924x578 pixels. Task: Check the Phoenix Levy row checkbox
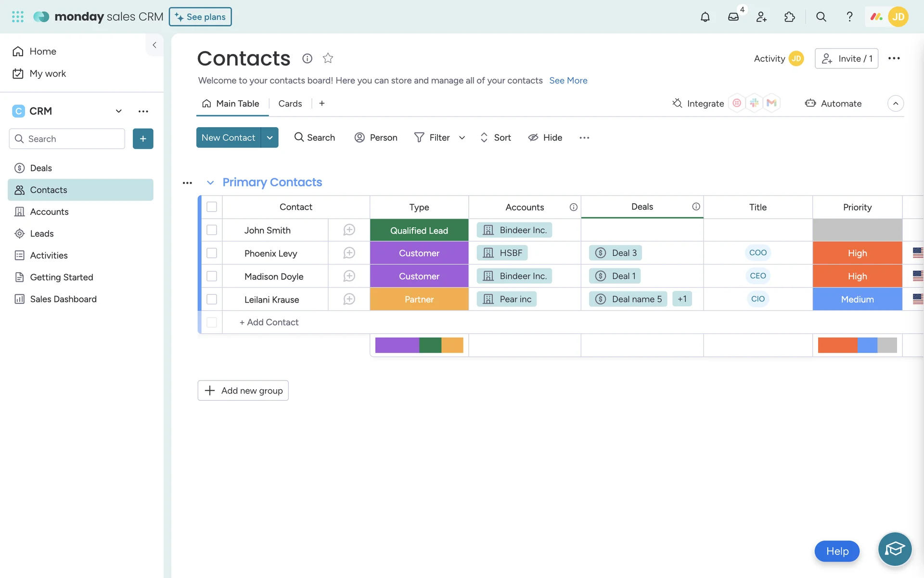(212, 253)
